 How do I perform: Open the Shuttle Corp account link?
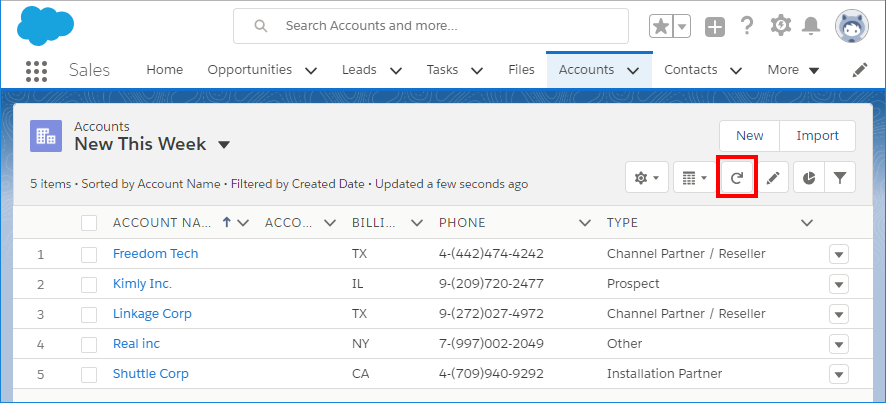[x=150, y=374]
